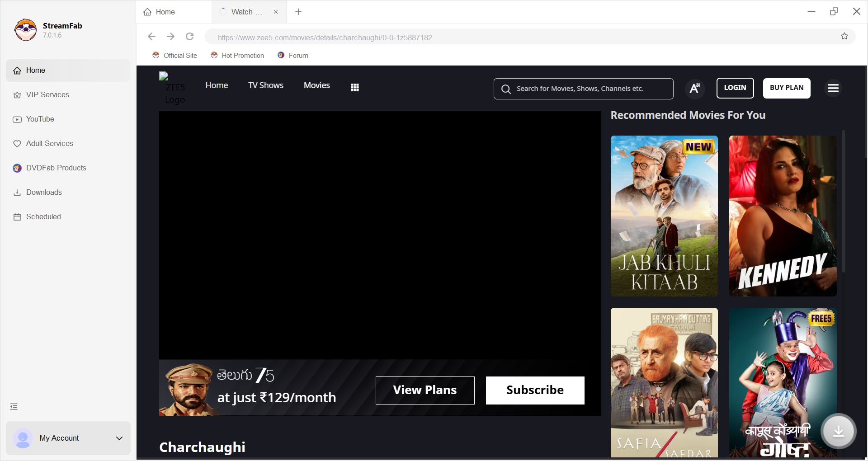The height and width of the screenshot is (461, 868).
Task: Open the language selector on ZEE5
Action: (695, 88)
